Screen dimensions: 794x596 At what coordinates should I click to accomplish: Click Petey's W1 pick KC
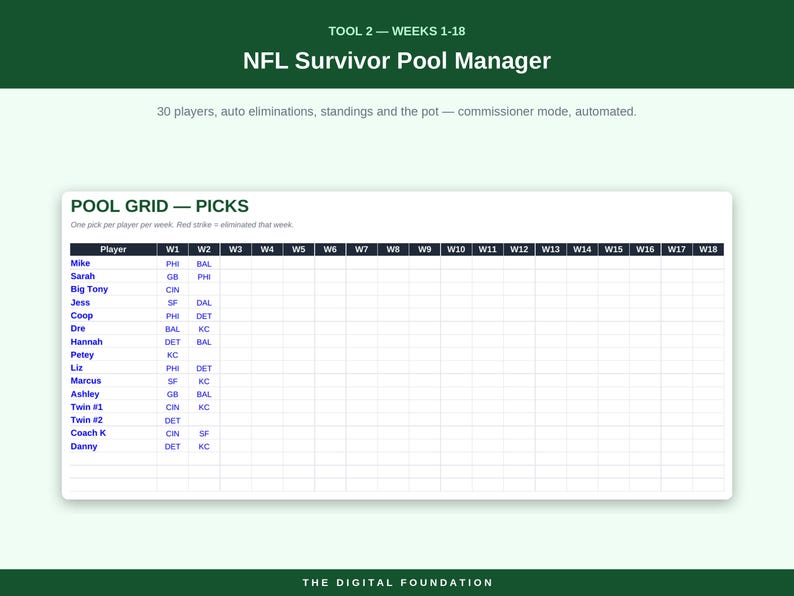point(173,355)
